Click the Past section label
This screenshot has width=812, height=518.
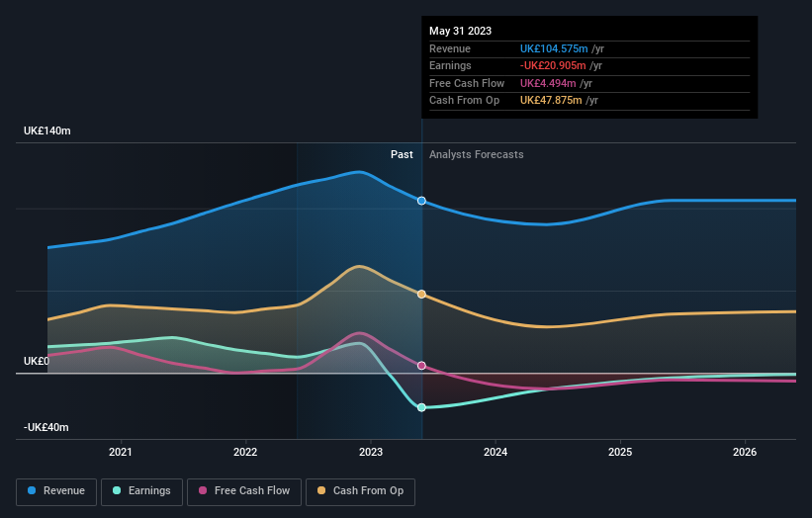coord(402,154)
